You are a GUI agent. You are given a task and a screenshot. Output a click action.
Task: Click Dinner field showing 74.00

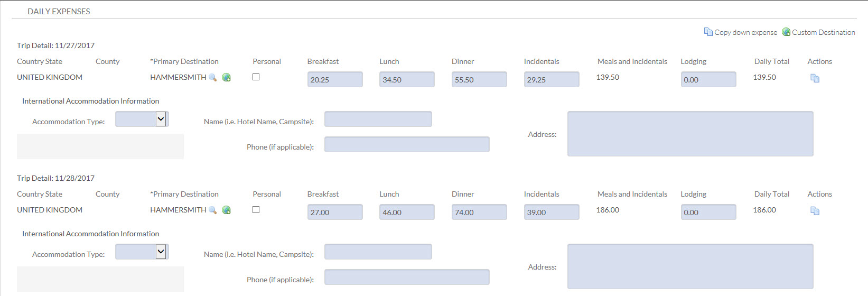click(479, 212)
